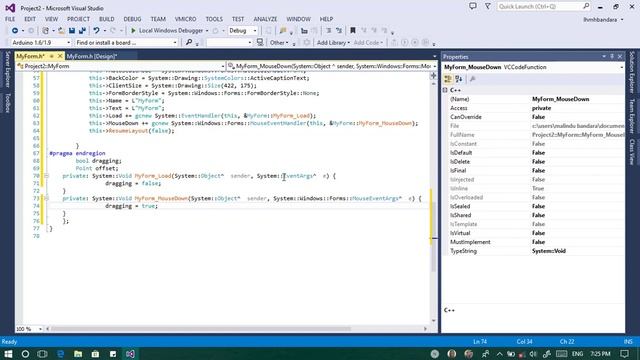Screen dimensions: 640x360
Task: Toggle the bookmark icon in toolbar
Action: (353, 31)
